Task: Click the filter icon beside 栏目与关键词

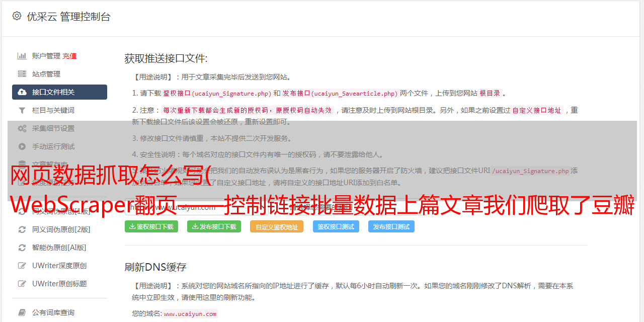Action: tap(22, 110)
